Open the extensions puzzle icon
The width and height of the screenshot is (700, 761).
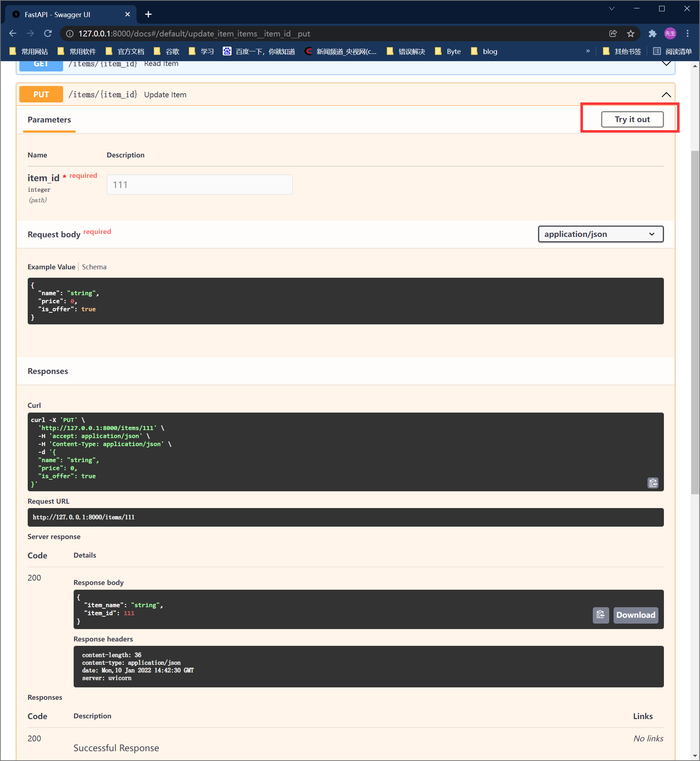(x=652, y=34)
